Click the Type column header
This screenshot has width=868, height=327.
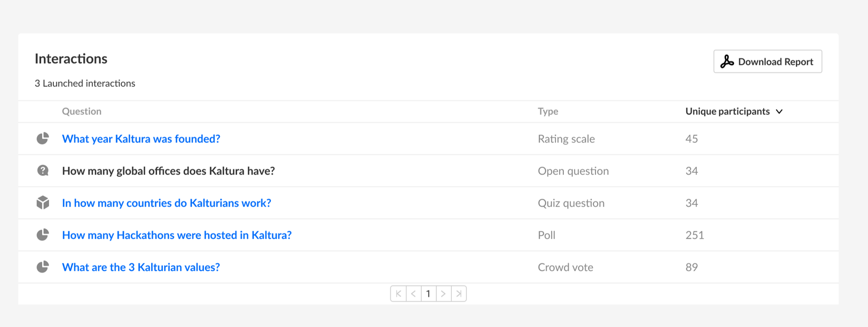548,111
